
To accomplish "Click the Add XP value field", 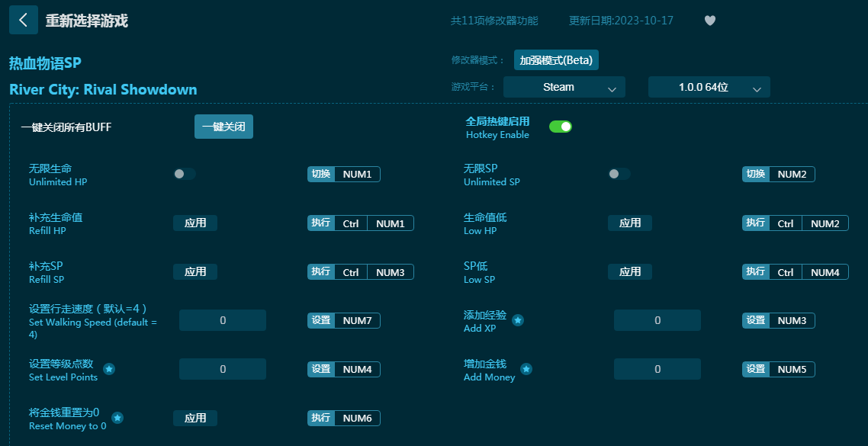I will pyautogui.click(x=657, y=320).
